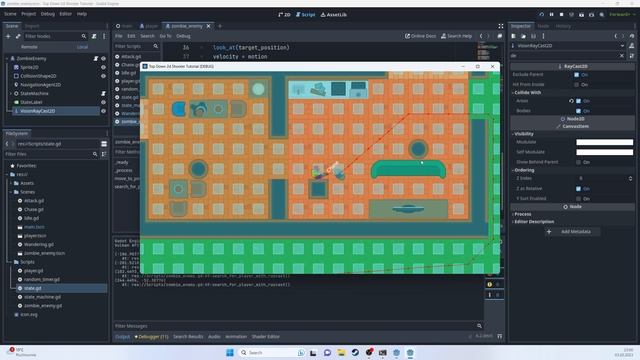
Task: Collapse the Ordering section
Action: 523,170
